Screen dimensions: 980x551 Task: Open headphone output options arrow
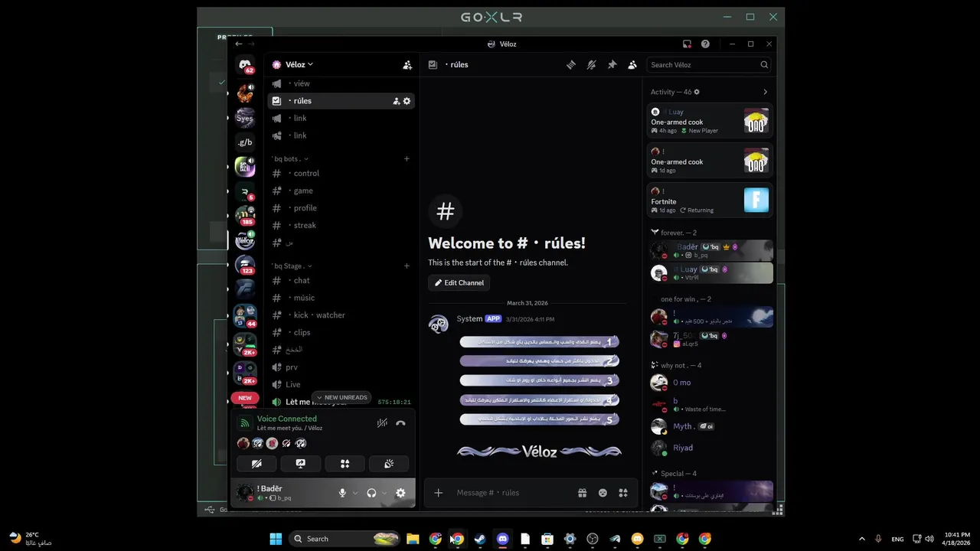384,494
